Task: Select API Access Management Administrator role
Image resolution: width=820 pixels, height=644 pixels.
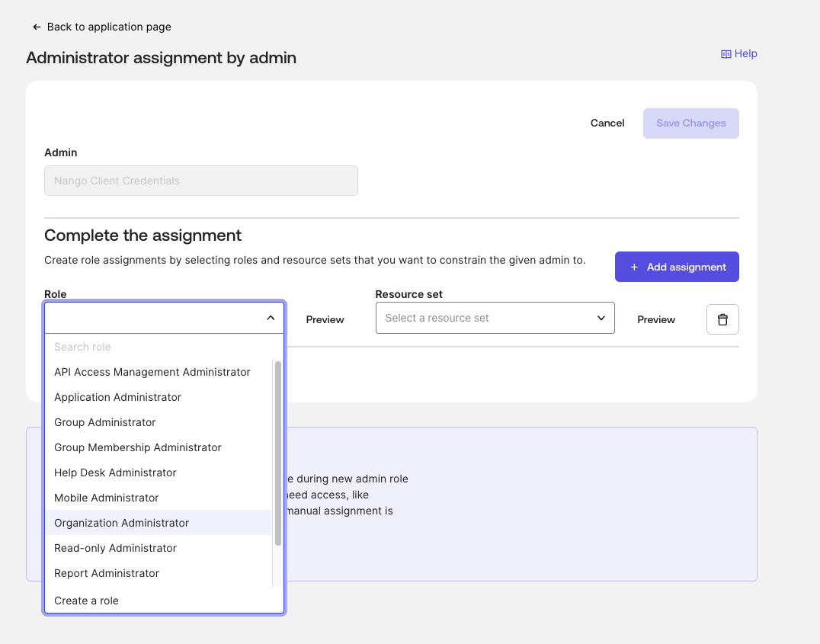Action: 152,372
